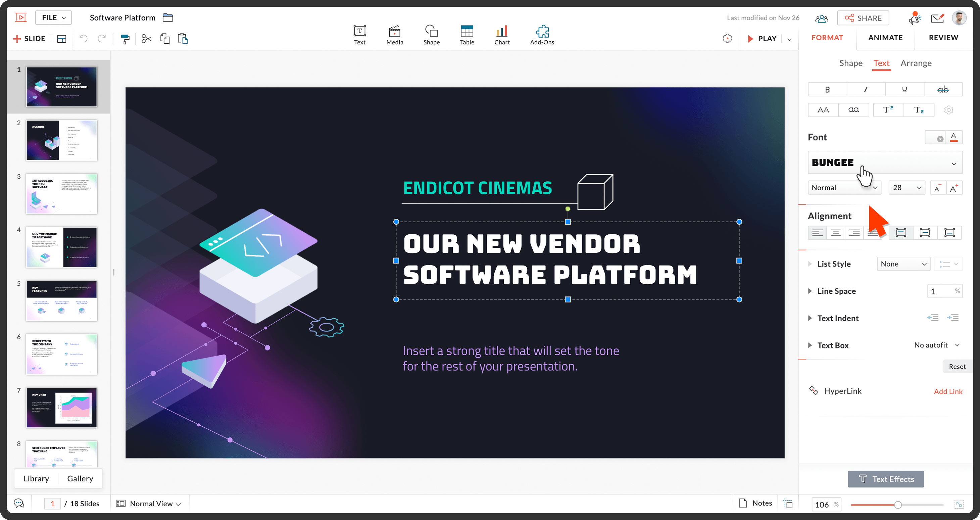980x520 pixels.
Task: Toggle underline text formatting
Action: (x=904, y=89)
